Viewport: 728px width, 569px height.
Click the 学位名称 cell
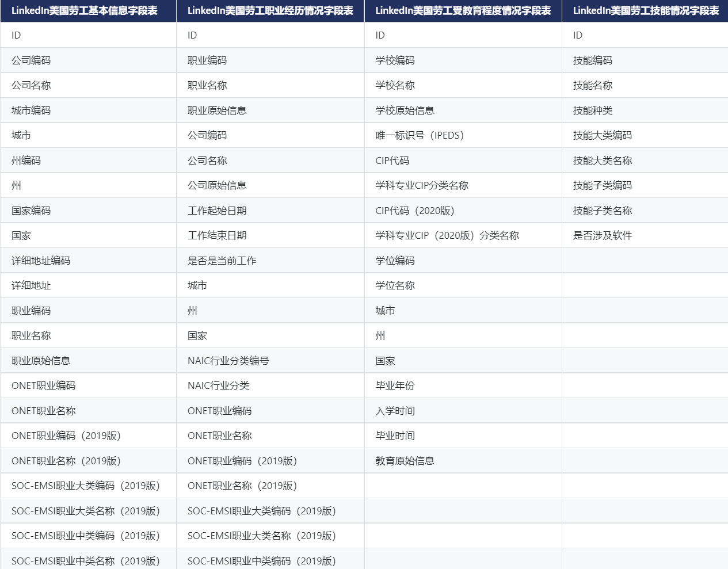point(463,285)
